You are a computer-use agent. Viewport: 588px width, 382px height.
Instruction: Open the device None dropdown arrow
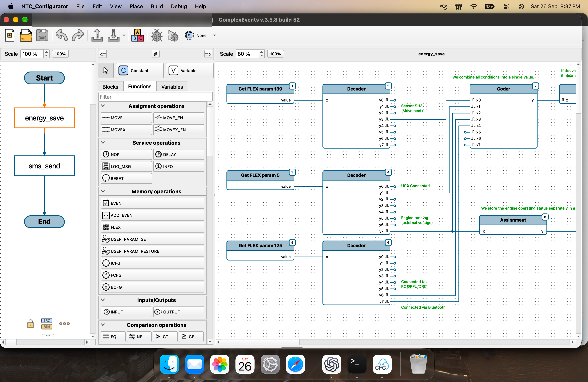[x=214, y=35]
